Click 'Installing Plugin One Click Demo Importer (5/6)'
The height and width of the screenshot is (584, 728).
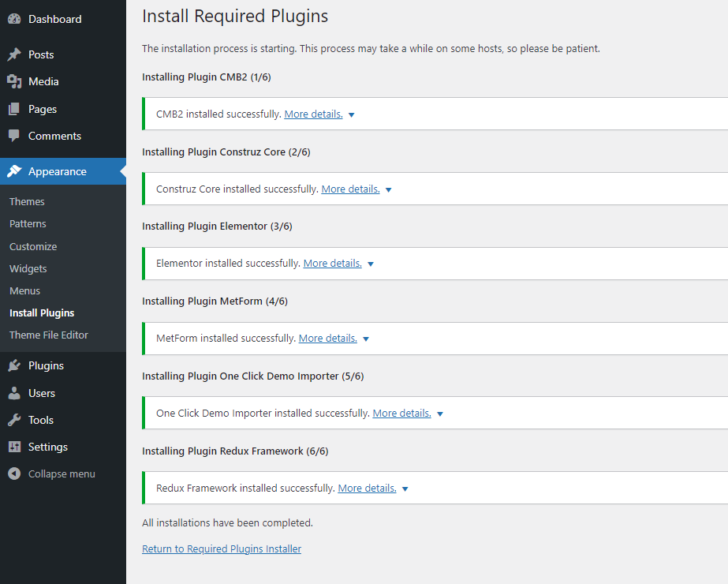click(x=253, y=376)
